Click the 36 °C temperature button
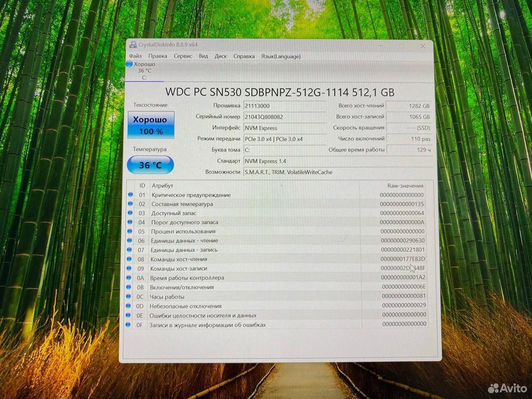Screen dimensions: 532x399 150,165
